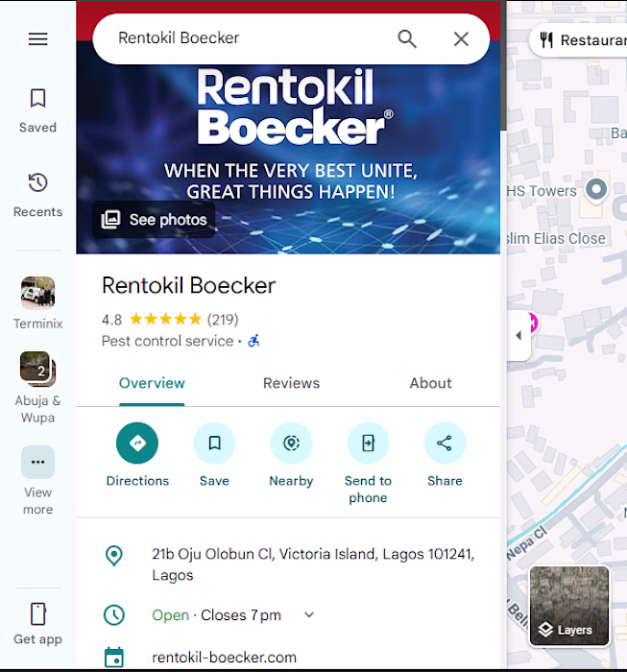Open See photos button
Screen dimensions: 627x672
(x=155, y=220)
